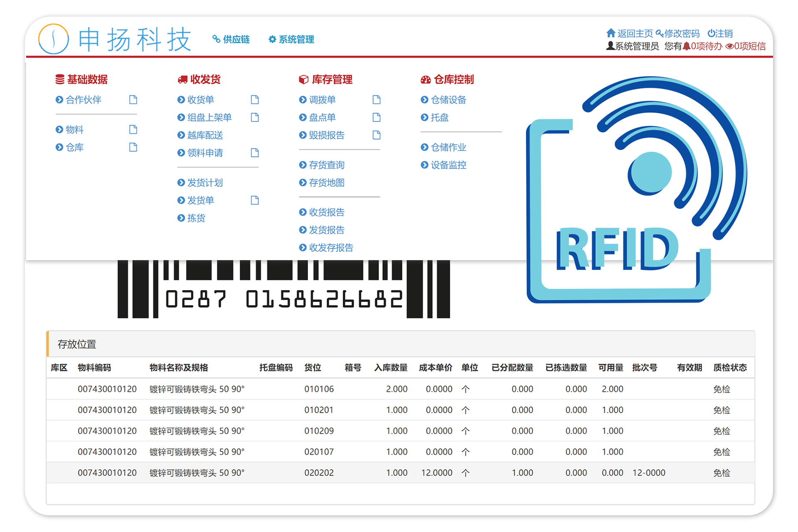Viewport: 798px width, 532px height.
Task: Select row with 货位 010209
Action: coord(400,431)
